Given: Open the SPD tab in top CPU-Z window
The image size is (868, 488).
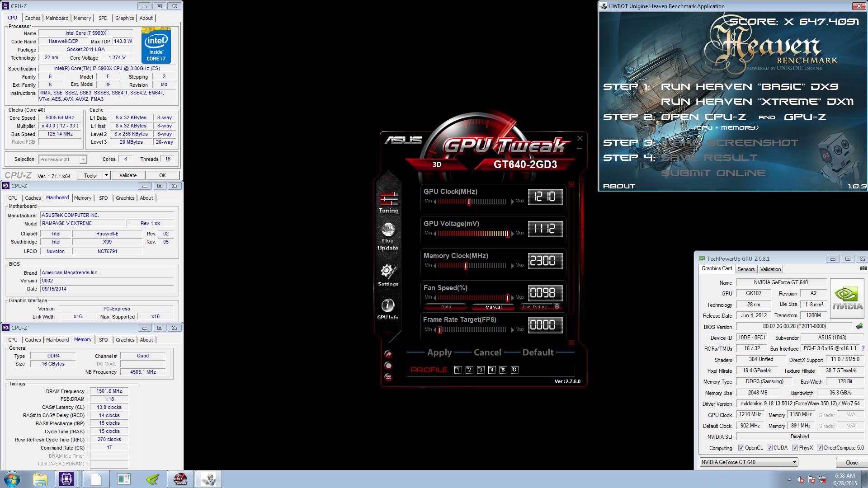Looking at the screenshot, I should pyautogui.click(x=103, y=18).
